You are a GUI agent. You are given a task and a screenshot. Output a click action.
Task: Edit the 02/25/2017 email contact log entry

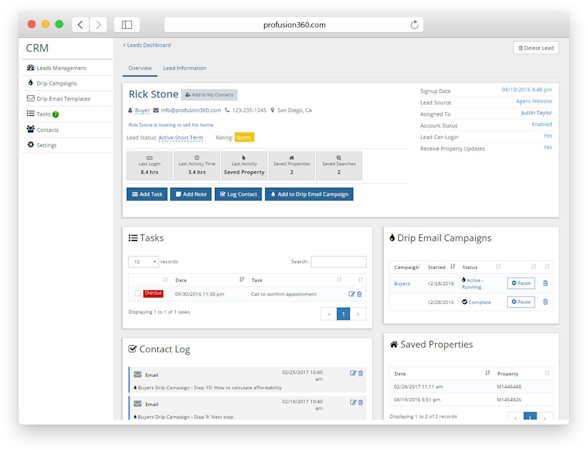(x=353, y=373)
